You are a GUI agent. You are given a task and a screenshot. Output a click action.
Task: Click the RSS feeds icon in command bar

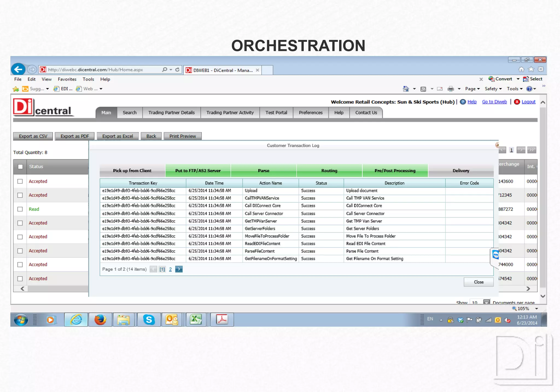[423, 89]
